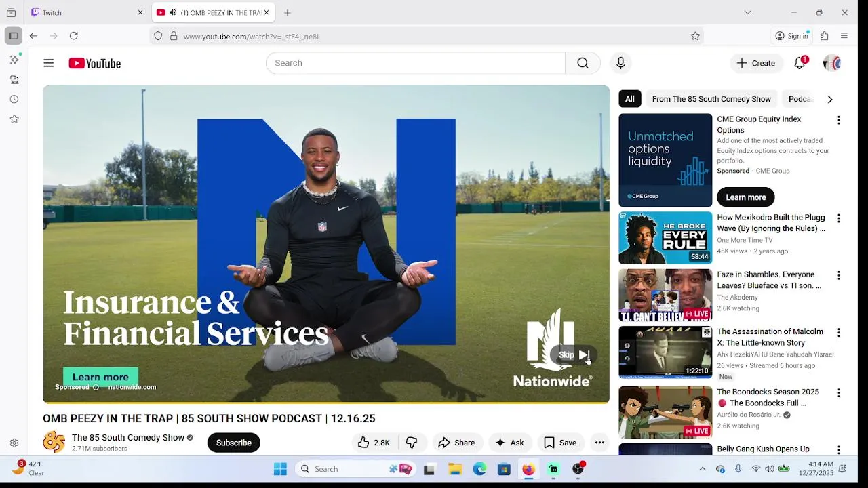Open YouTube notifications bell
The height and width of the screenshot is (488, 868).
click(800, 63)
